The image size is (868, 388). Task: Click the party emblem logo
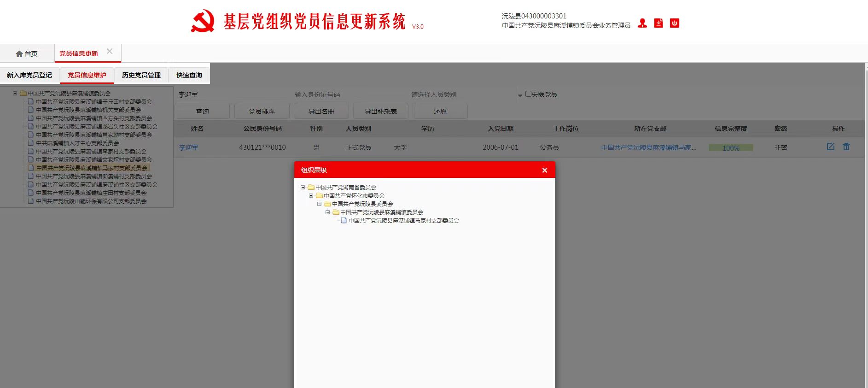[203, 21]
